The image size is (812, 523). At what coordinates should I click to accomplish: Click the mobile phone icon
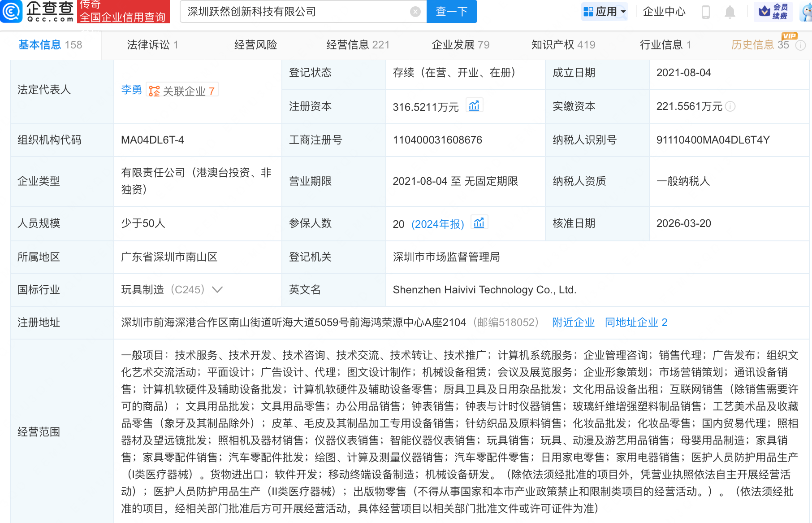coord(705,12)
